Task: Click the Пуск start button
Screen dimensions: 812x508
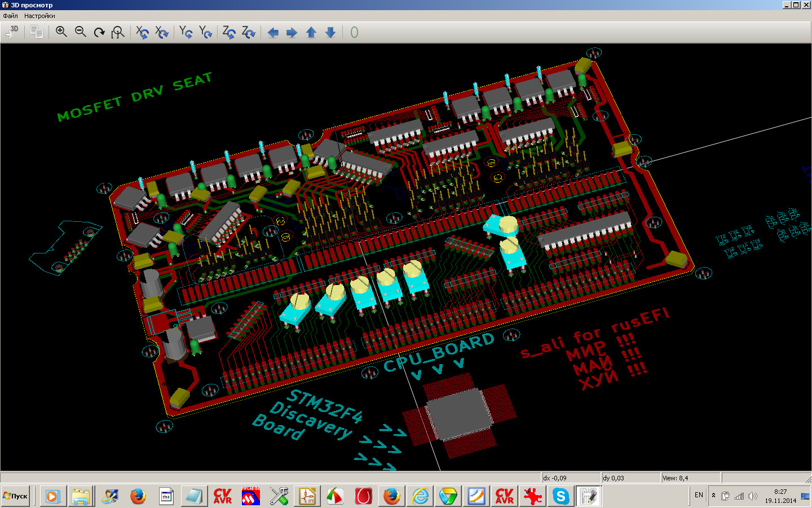Action: (x=15, y=496)
